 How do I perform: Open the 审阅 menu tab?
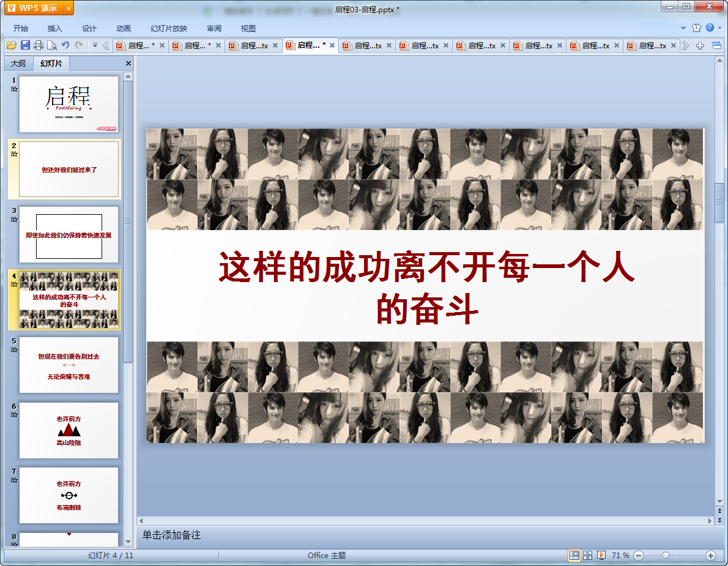pos(214,28)
